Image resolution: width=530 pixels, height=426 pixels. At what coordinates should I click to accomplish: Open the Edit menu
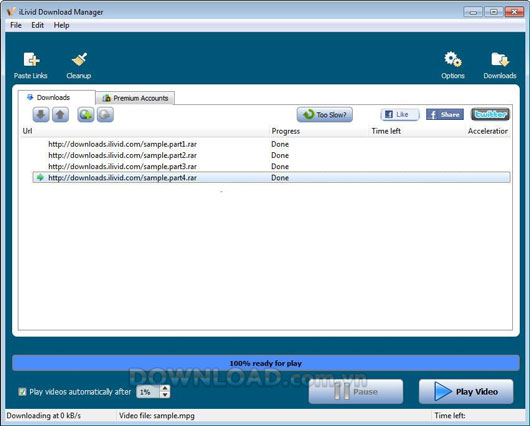tap(38, 25)
